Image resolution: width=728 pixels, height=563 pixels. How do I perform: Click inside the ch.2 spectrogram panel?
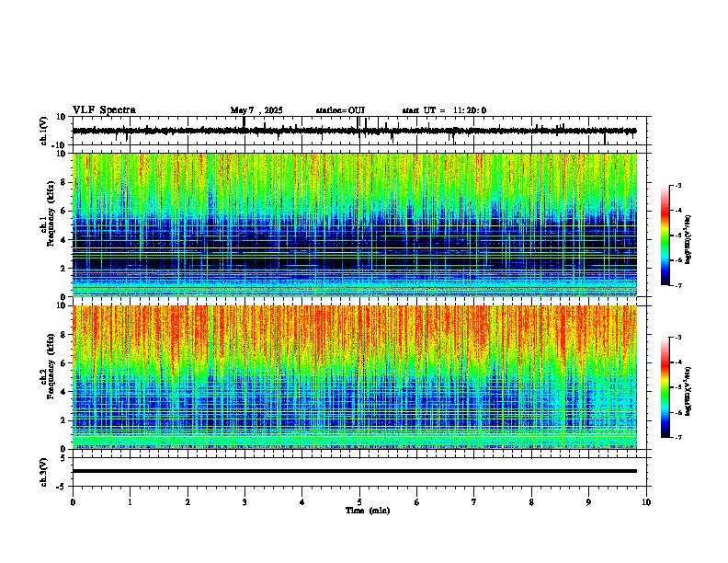[355, 377]
